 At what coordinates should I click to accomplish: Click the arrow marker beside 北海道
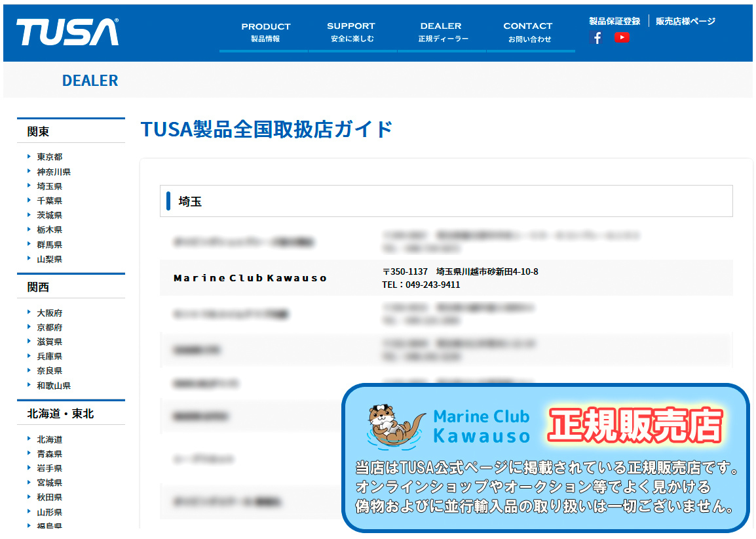click(x=28, y=440)
